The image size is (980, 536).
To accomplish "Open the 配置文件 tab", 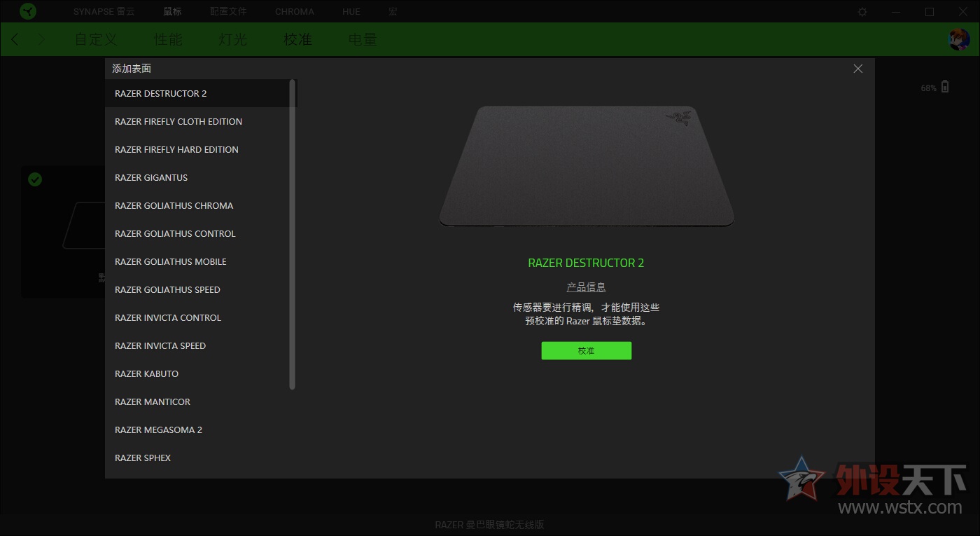I will pyautogui.click(x=228, y=12).
